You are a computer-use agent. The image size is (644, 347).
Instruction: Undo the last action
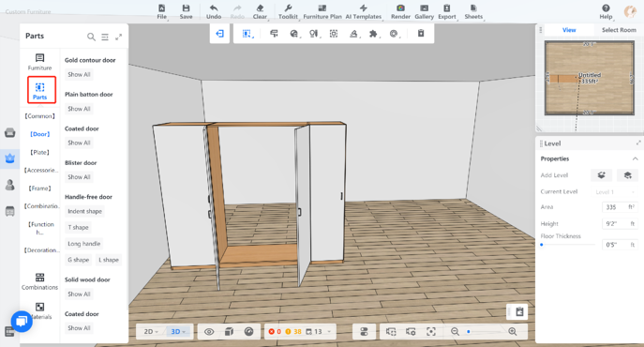pos(214,12)
